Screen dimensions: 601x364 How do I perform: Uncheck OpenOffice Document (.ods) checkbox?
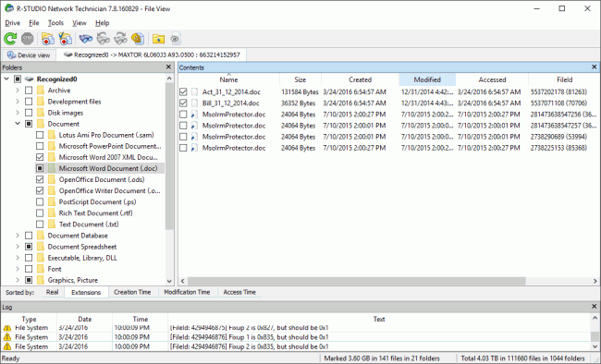tap(40, 180)
